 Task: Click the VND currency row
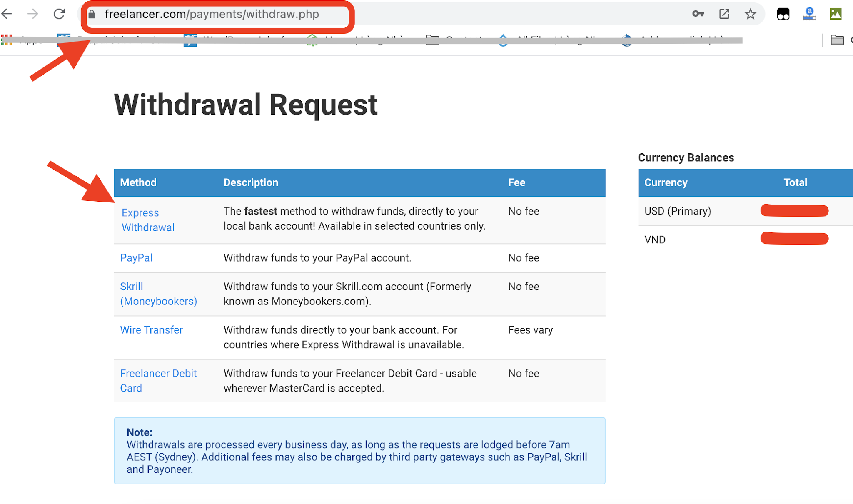(x=655, y=240)
